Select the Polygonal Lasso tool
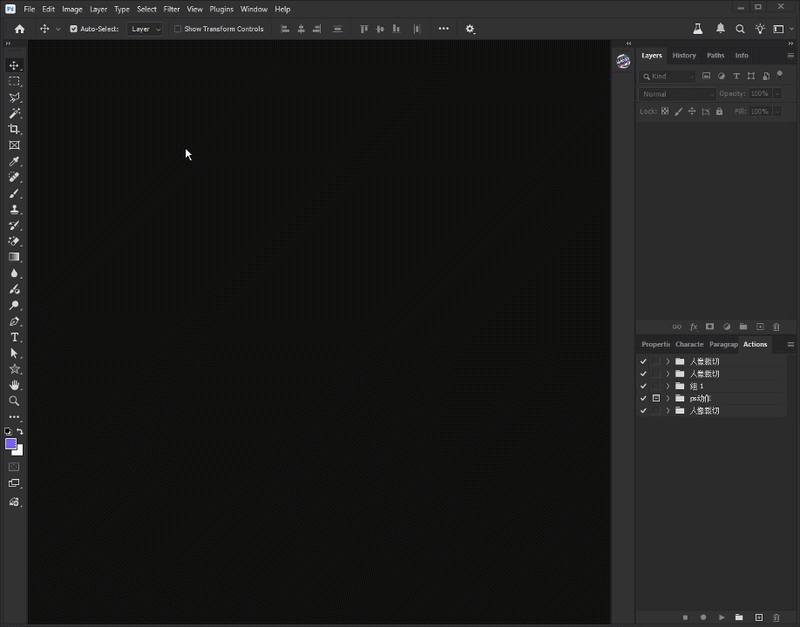 [x=14, y=97]
